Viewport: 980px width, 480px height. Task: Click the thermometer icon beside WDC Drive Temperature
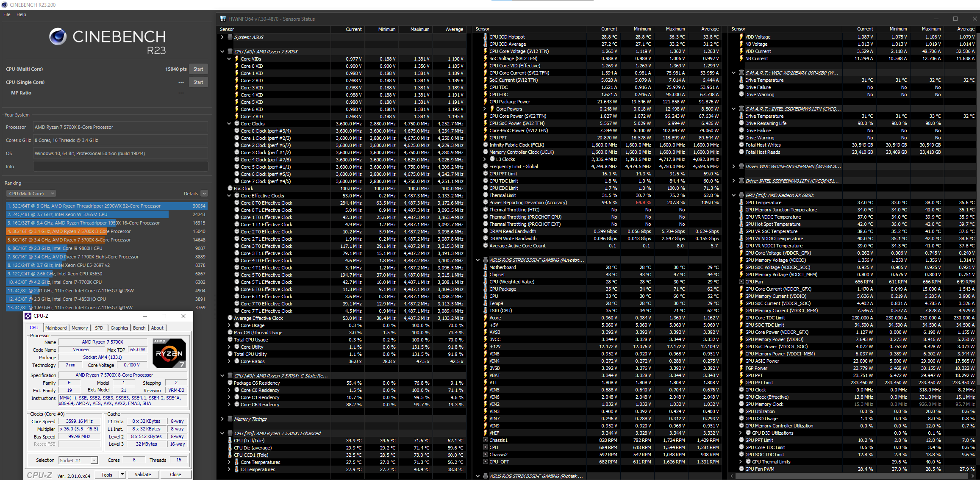pyautogui.click(x=741, y=80)
